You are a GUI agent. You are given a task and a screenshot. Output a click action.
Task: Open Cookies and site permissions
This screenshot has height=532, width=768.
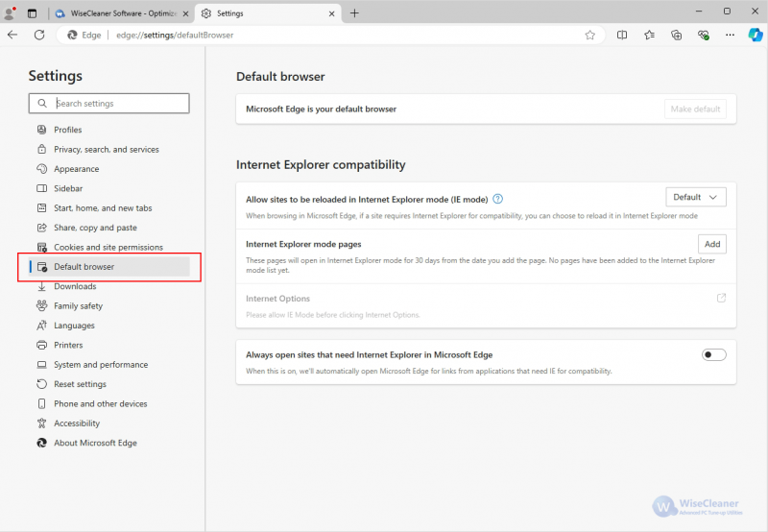pos(108,248)
